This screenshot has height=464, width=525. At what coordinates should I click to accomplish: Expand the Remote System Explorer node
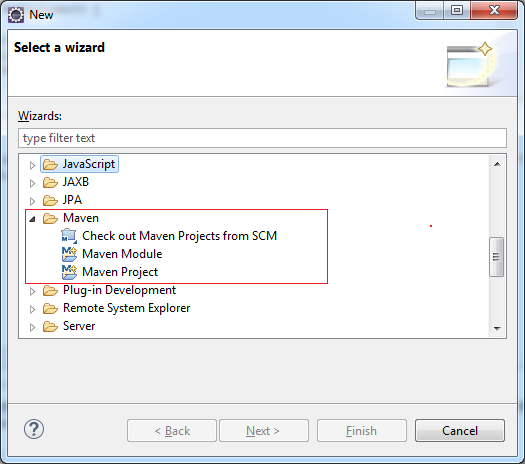(32, 309)
